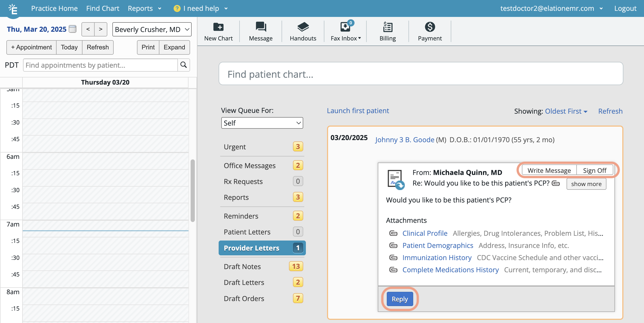Open the Message chat bubble icon
The height and width of the screenshot is (323, 644).
coord(261,27)
